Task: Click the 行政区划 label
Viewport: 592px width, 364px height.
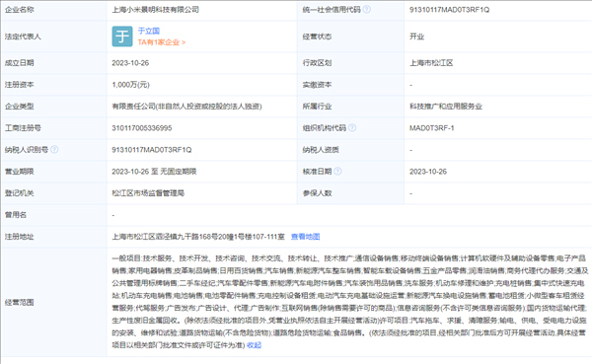Action: [x=317, y=63]
